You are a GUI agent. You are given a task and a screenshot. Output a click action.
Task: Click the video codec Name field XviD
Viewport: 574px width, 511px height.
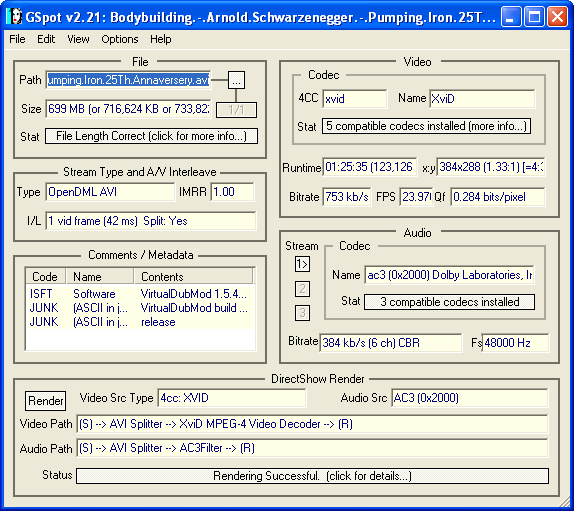[482, 99]
